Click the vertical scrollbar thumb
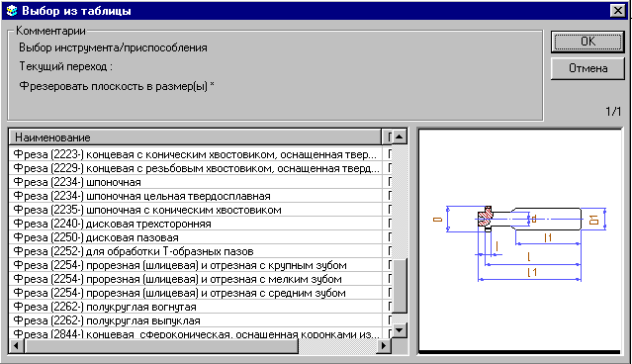 coord(400,286)
